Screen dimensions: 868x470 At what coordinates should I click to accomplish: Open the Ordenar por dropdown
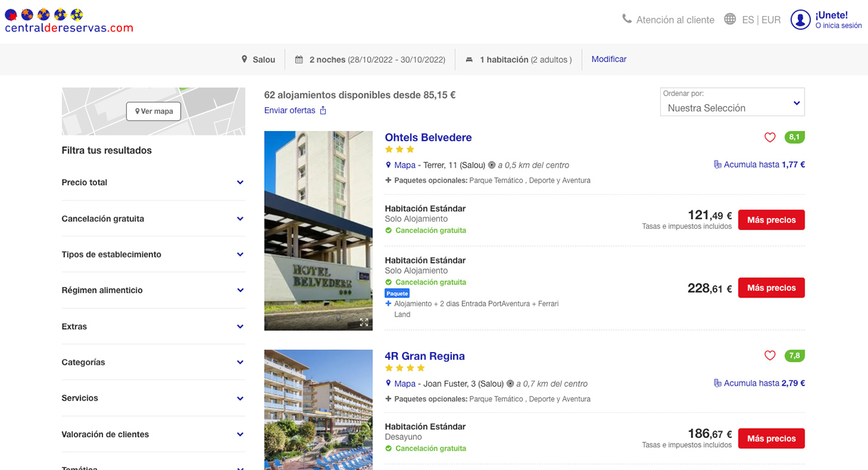point(732,102)
